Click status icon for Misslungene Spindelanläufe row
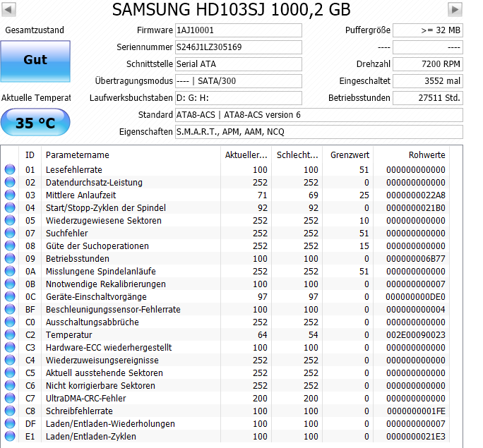Viewport: 483px width, 448px height. pos(10,271)
